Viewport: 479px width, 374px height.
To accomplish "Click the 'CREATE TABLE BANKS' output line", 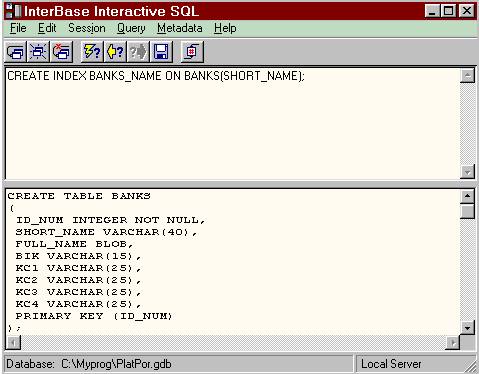I will pos(79,196).
